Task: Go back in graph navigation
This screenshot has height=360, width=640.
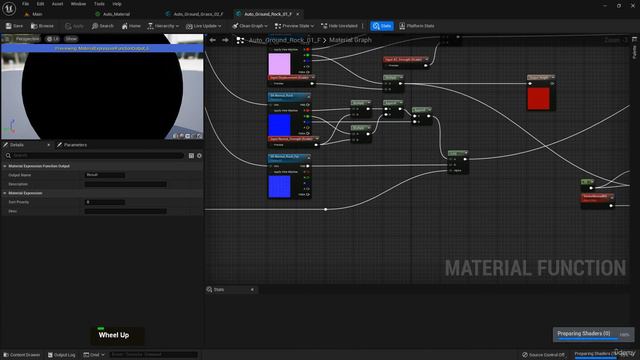Action: click(x=213, y=40)
